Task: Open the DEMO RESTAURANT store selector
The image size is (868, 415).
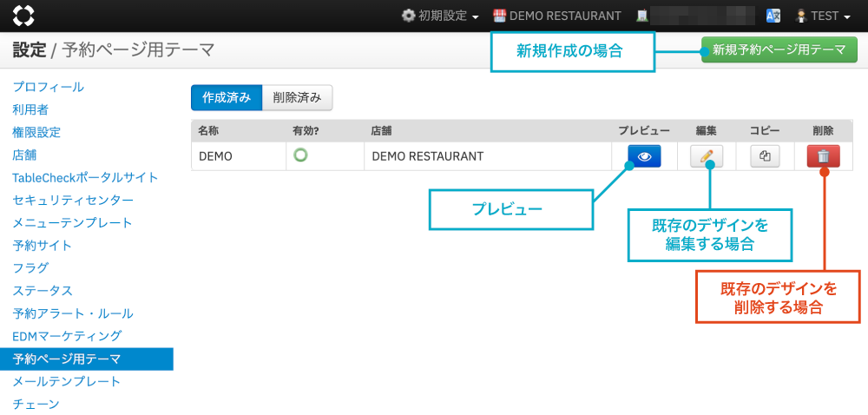Action: click(556, 16)
